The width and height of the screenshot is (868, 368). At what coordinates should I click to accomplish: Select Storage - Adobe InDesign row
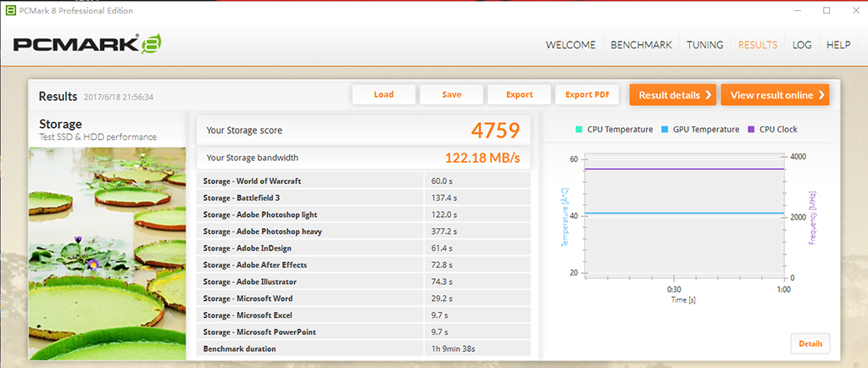364,248
